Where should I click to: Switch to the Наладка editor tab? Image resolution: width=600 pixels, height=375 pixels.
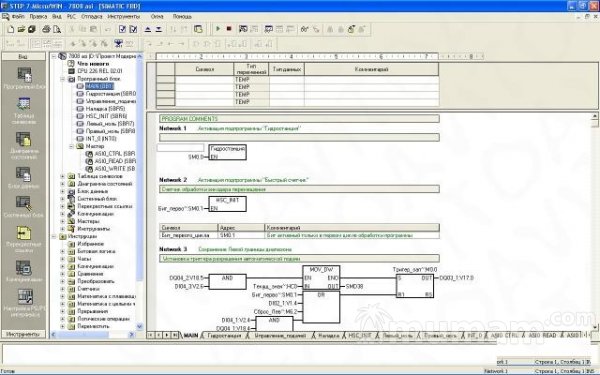[x=329, y=336]
